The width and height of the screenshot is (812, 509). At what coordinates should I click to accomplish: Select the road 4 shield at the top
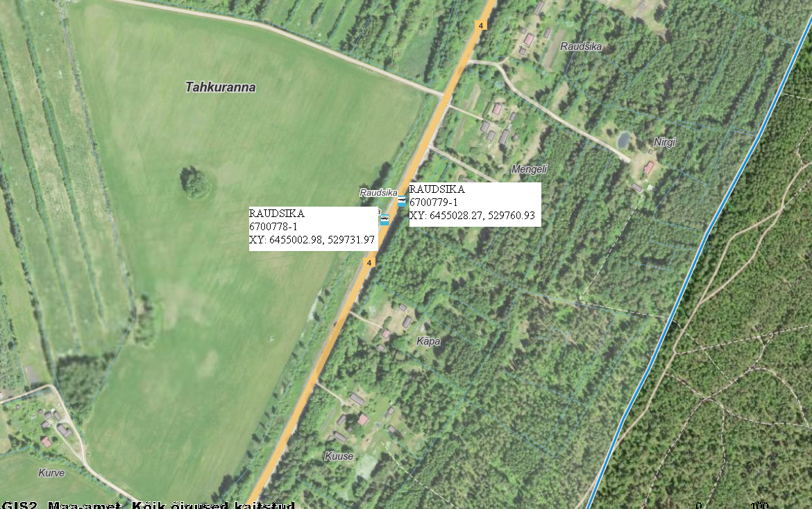(480, 26)
